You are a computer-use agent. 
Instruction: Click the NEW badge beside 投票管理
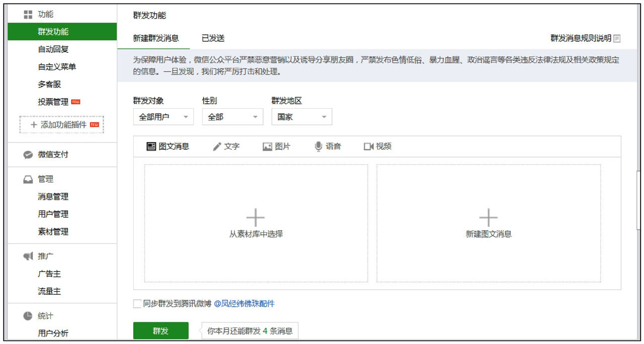coord(76,102)
